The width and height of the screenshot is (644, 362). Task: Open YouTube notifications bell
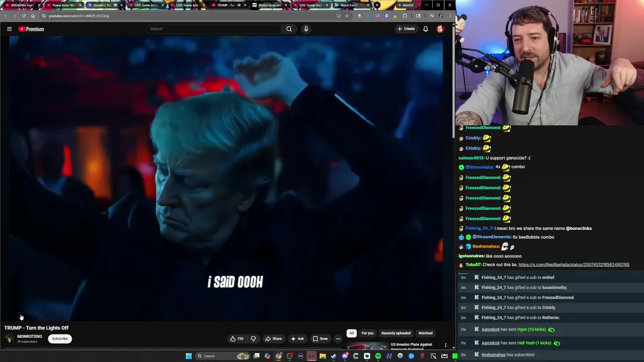[426, 29]
